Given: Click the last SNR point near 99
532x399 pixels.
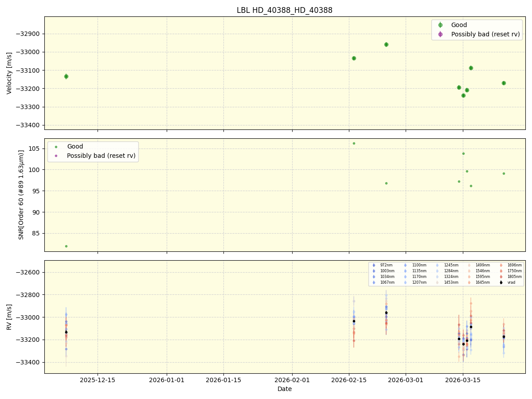Looking at the screenshot, I should [504, 173].
